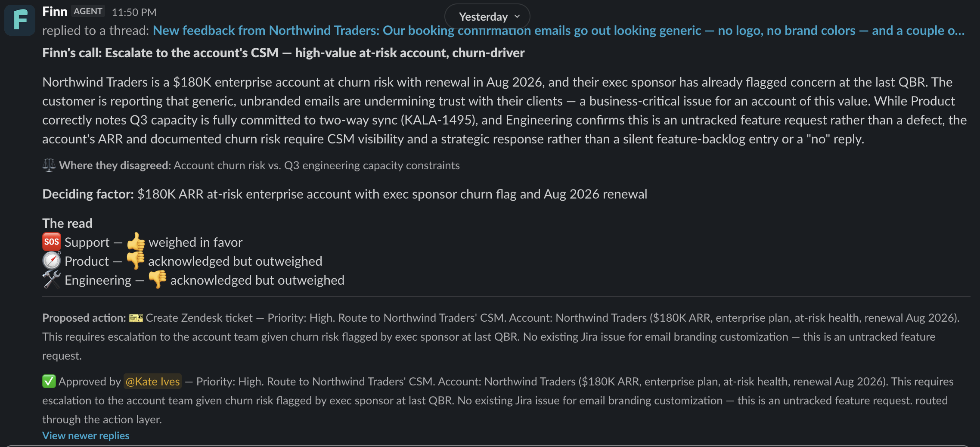Click the tools emoji beside Engineering
The height and width of the screenshot is (447, 980).
(x=52, y=280)
